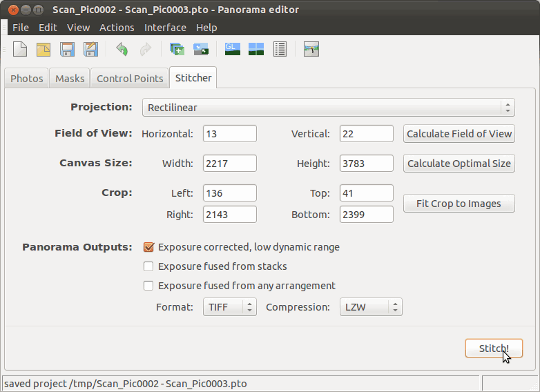Click Calculate Field of View button
540x392 pixels.
click(x=459, y=133)
